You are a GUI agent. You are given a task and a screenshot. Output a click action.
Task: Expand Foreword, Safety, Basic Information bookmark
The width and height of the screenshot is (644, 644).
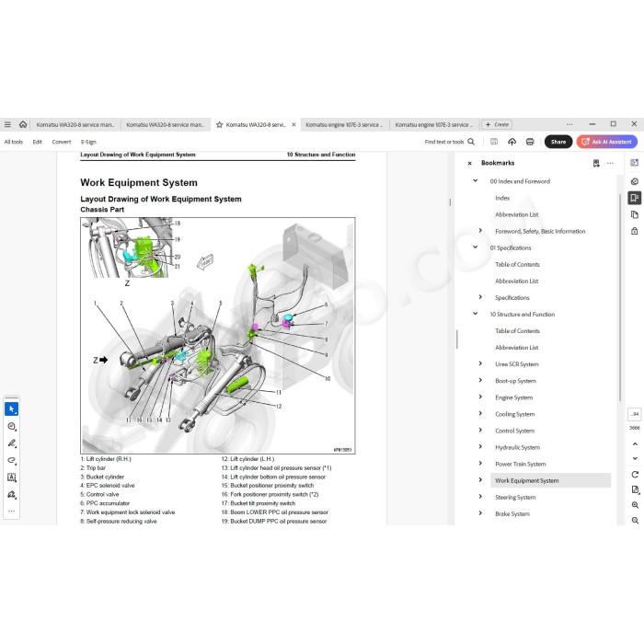click(x=480, y=230)
